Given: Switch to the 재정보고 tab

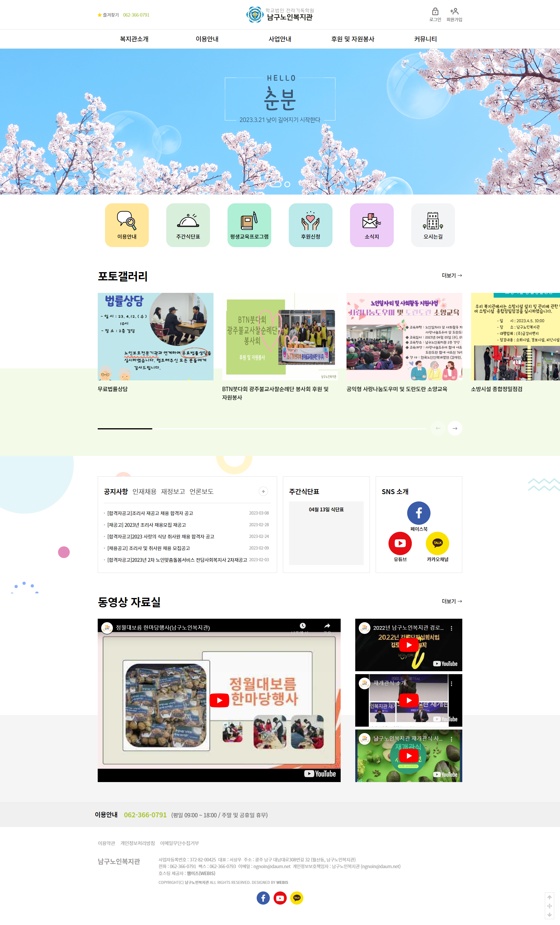Looking at the screenshot, I should click(x=173, y=492).
